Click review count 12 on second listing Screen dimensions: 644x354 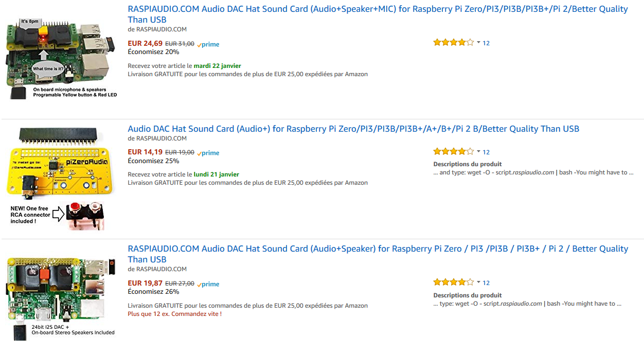(x=486, y=152)
